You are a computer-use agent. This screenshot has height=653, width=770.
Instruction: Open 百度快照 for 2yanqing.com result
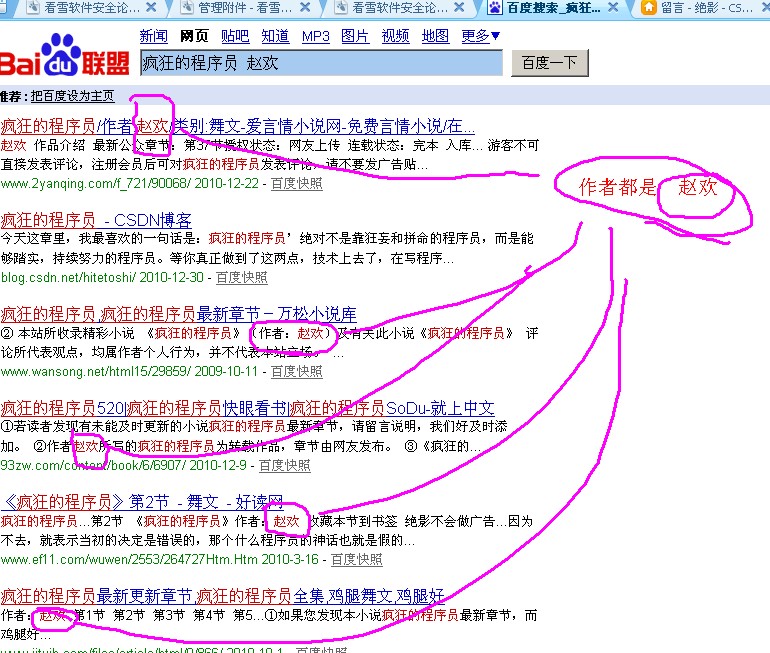pyautogui.click(x=297, y=184)
